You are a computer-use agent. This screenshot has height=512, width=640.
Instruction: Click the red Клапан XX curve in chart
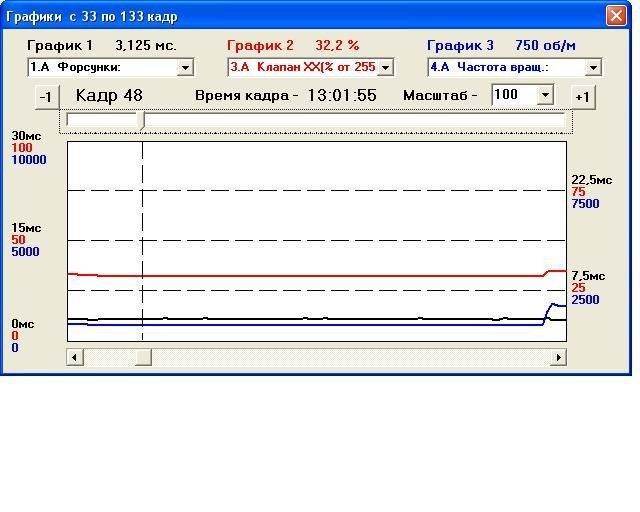(x=300, y=275)
